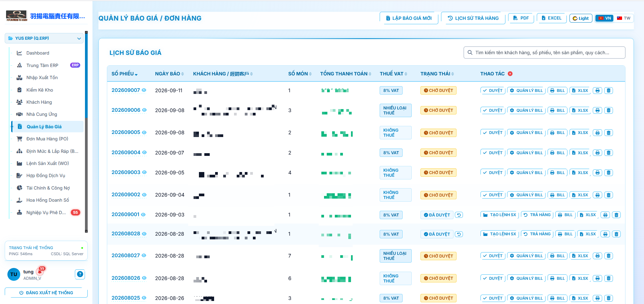Click the print icon for quote 202608028
The width and height of the screenshot is (644, 304).
tap(605, 234)
